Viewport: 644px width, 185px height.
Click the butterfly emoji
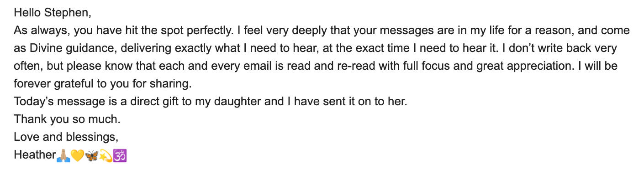pos(92,155)
